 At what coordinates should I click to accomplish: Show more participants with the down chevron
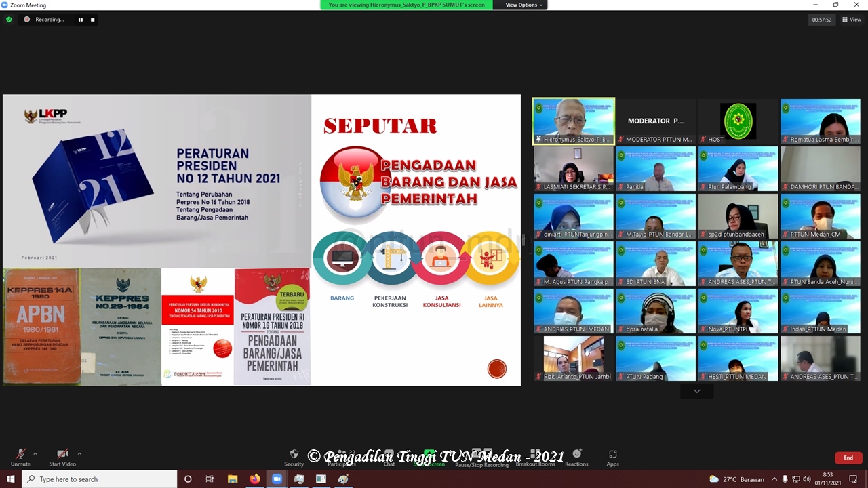(x=696, y=391)
